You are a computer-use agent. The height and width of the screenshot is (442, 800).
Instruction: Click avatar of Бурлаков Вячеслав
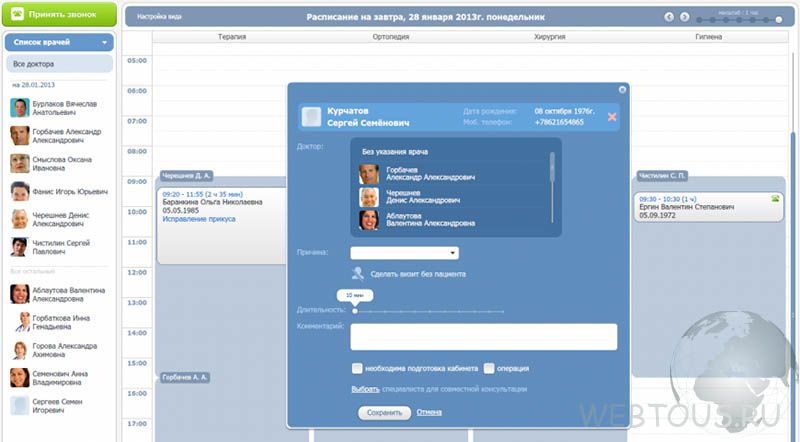point(20,108)
